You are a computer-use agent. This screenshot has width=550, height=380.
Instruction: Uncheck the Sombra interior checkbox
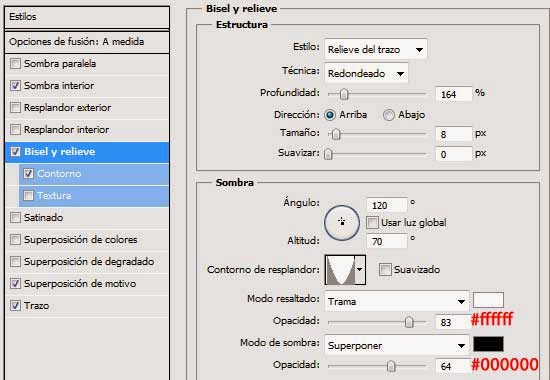pos(15,86)
